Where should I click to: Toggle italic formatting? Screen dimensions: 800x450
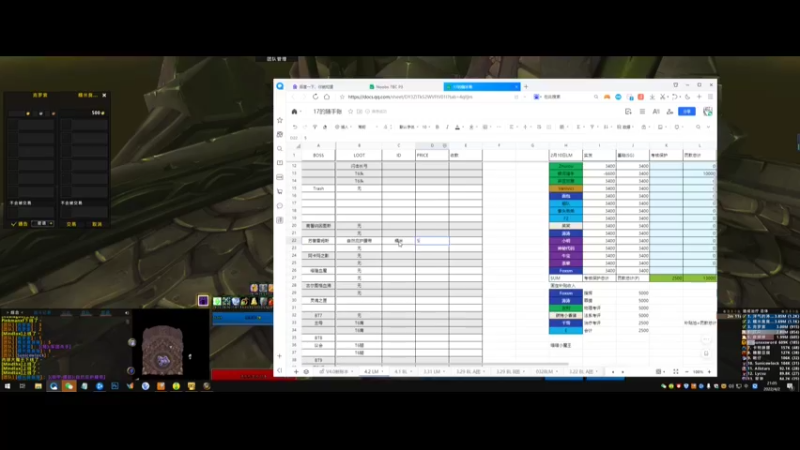click(x=447, y=127)
